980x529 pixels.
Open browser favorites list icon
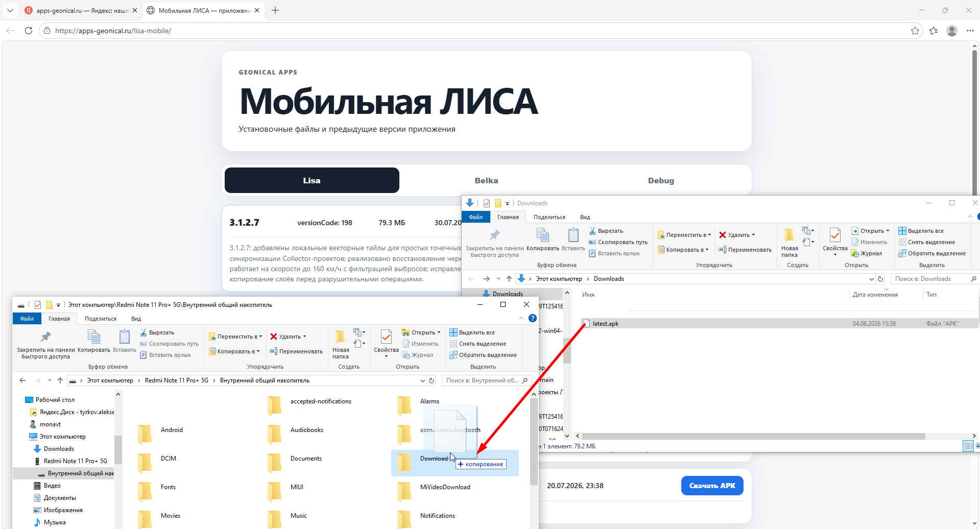coord(934,31)
